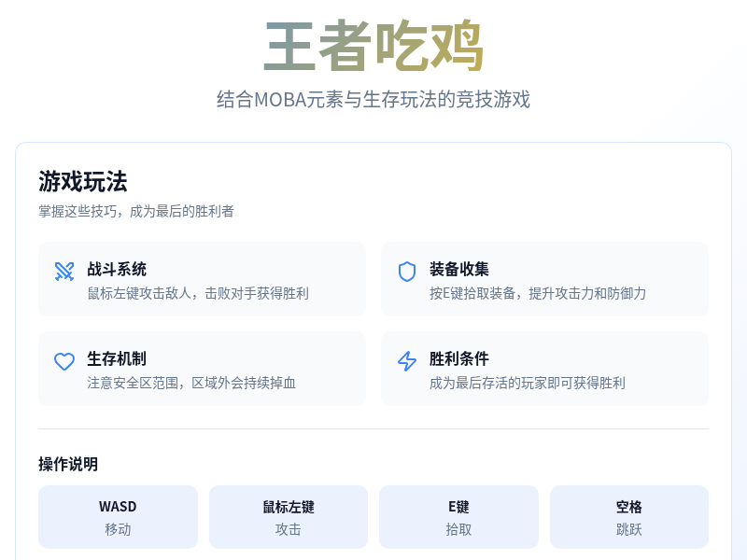
Task: Click the subtitle 结合MOBA元素与生存玩法的竞技游戏
Action: point(373,99)
